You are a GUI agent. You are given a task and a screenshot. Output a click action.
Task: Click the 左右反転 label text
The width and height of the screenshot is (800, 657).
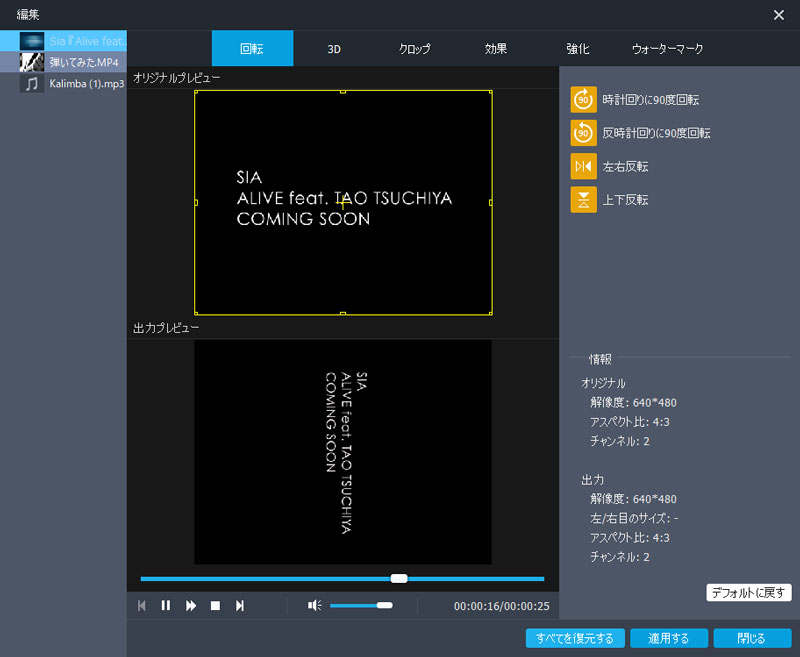(626, 167)
